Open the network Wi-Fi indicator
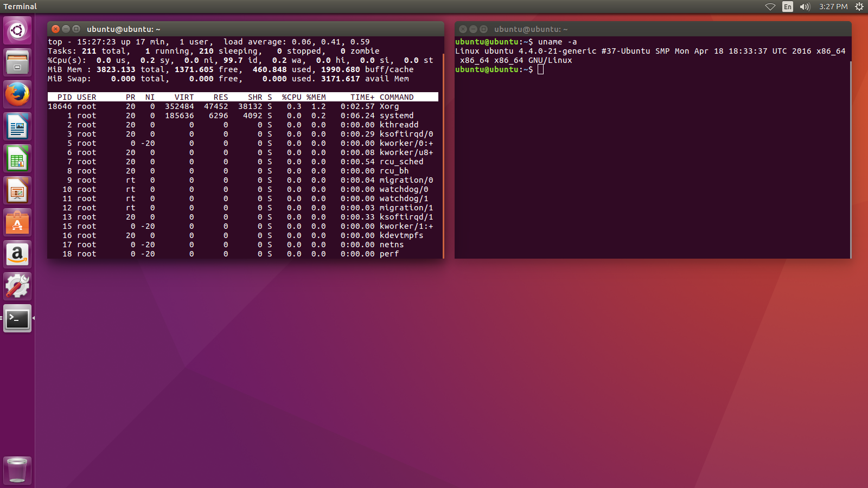Screen dimensions: 868x488 (770, 7)
